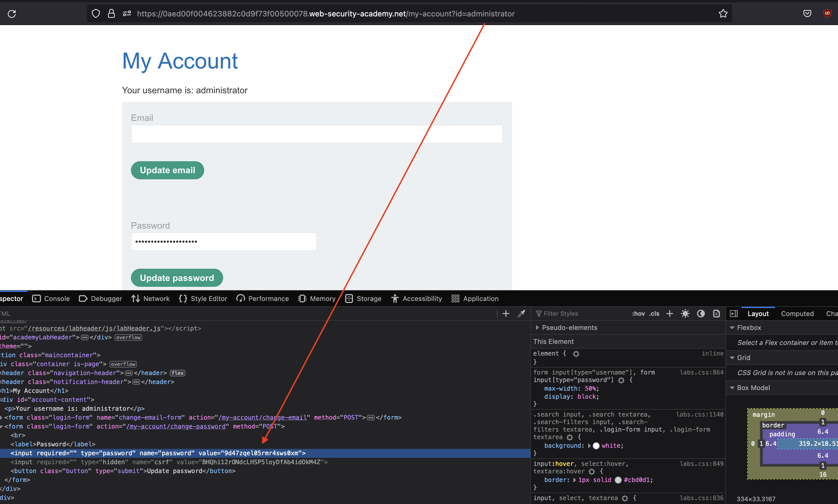The height and width of the screenshot is (504, 838).
Task: Open the Network tab
Action: click(150, 299)
